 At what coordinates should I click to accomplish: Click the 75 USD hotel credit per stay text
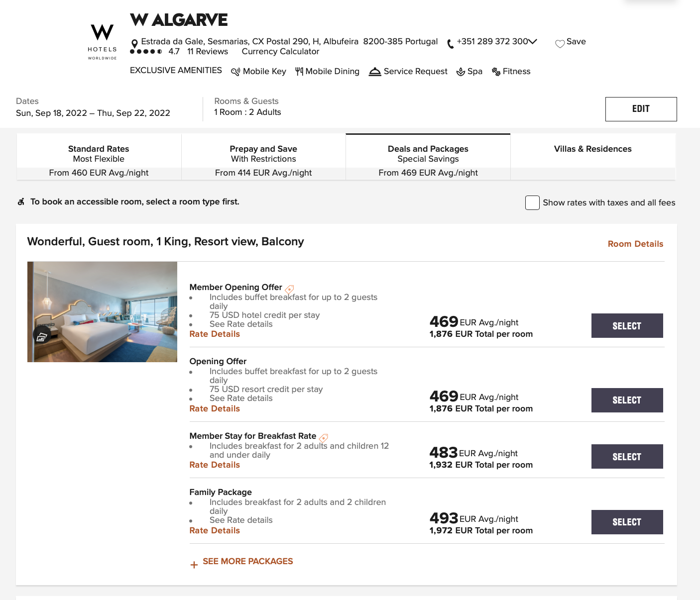[x=264, y=315]
